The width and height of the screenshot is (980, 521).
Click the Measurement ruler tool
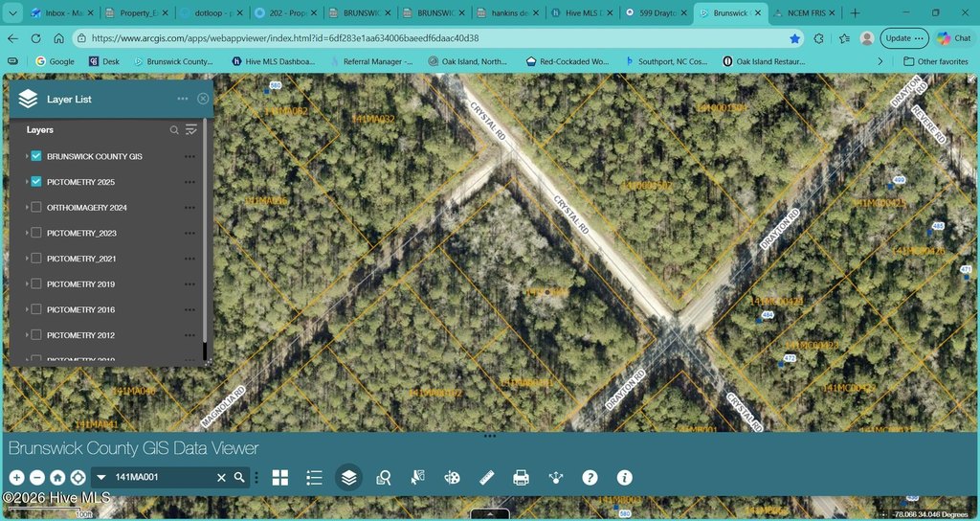[x=486, y=477]
